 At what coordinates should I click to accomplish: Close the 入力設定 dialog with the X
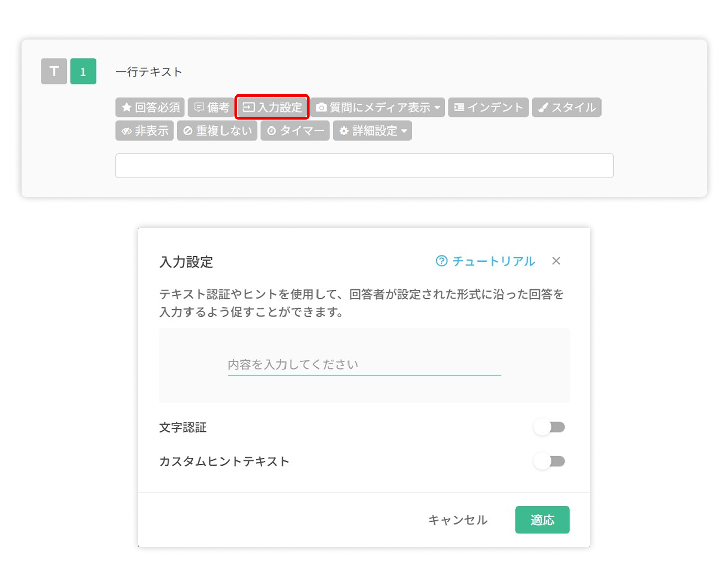pos(556,261)
